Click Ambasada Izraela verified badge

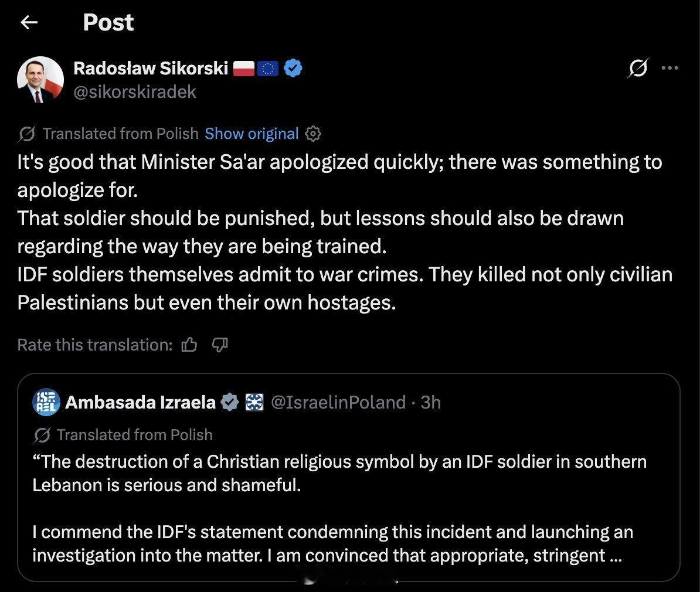(230, 402)
